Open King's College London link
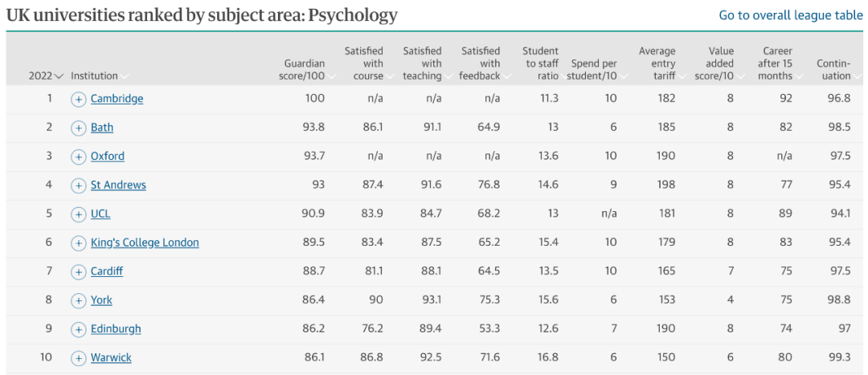 coord(145,243)
